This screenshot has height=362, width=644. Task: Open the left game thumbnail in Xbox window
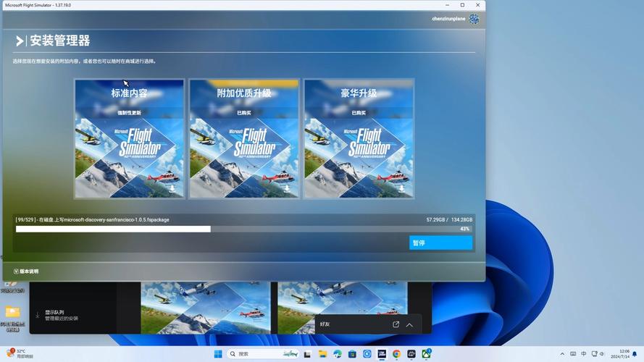(x=205, y=308)
